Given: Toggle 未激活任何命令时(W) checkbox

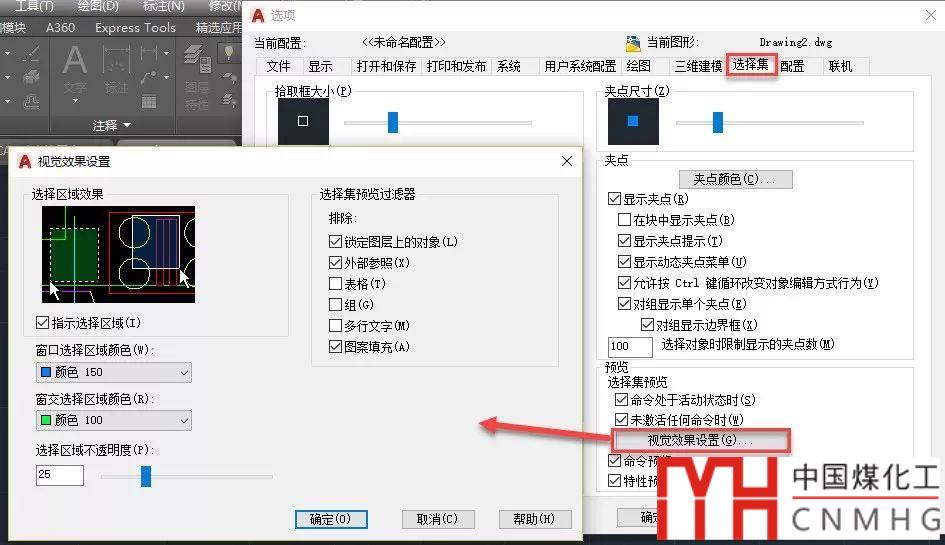Looking at the screenshot, I should [621, 419].
